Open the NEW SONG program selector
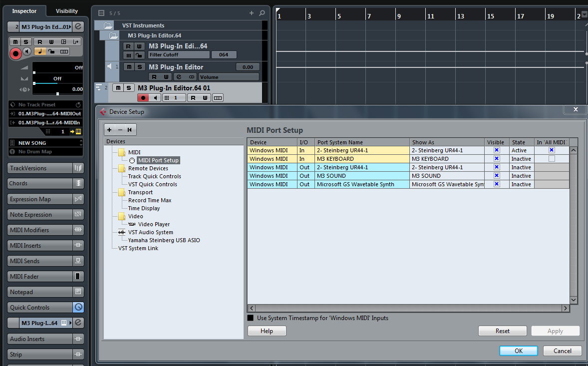The height and width of the screenshot is (366, 588). coord(45,143)
